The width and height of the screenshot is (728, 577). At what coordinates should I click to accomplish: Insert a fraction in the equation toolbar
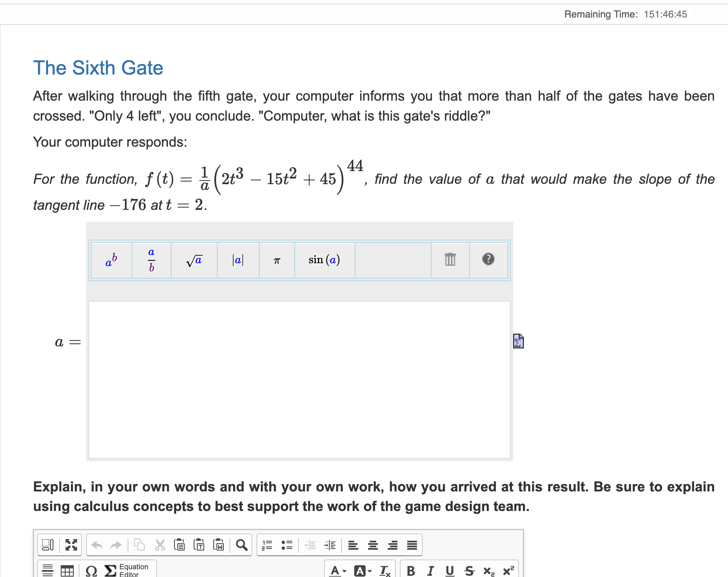point(151,260)
